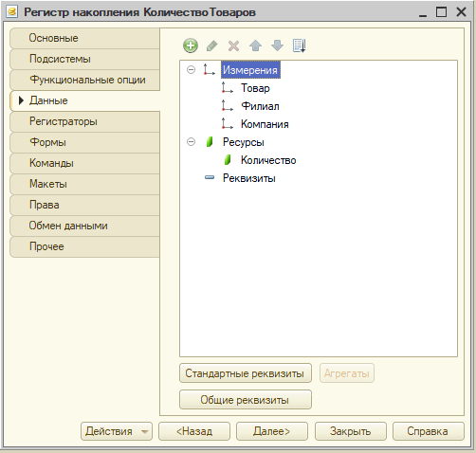Open the Основные tab
The width and height of the screenshot is (476, 453).
click(x=84, y=38)
